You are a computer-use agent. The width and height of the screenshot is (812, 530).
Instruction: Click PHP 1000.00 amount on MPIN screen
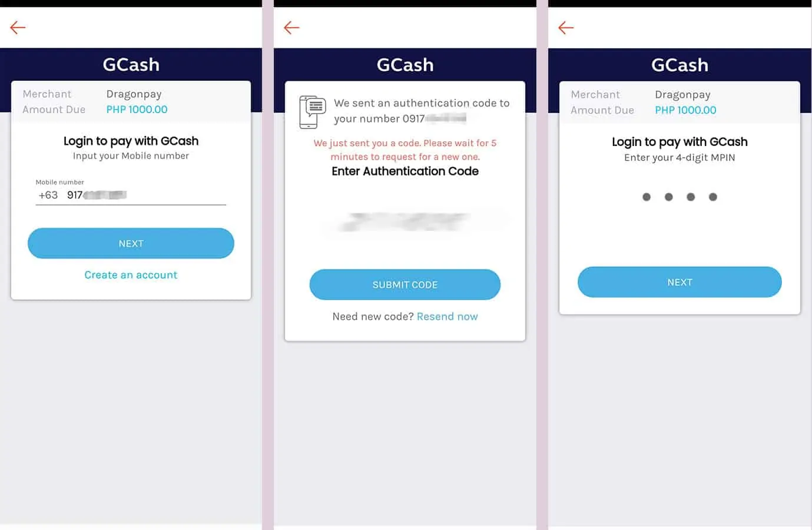click(x=685, y=110)
